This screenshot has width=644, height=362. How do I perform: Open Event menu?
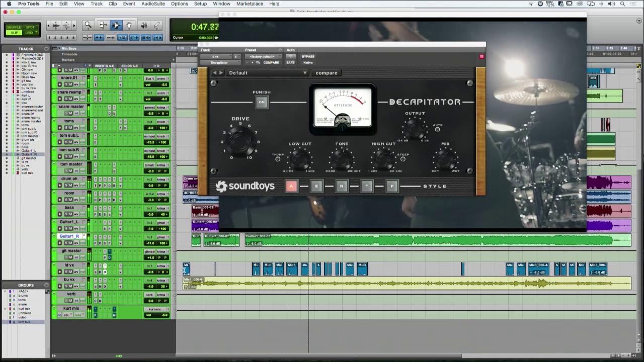point(129,4)
